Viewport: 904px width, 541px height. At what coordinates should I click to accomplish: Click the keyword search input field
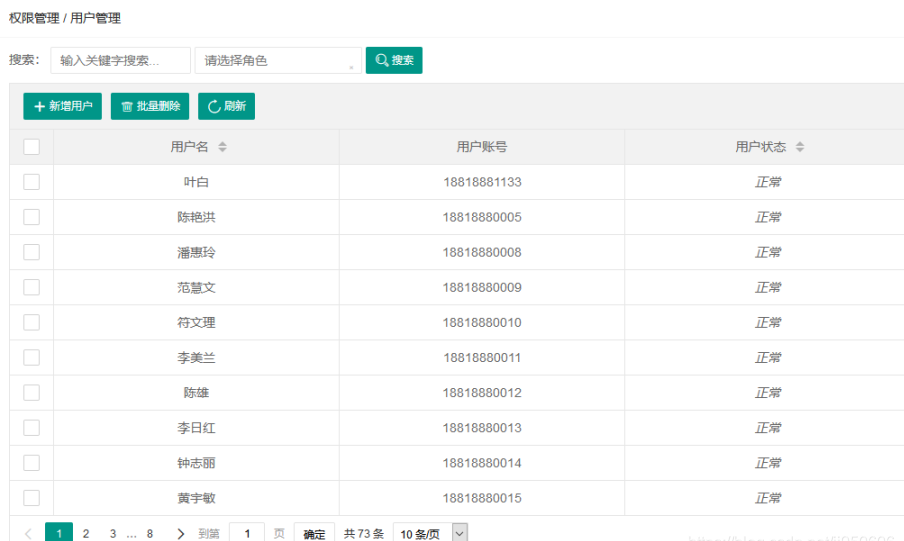[x=120, y=60]
